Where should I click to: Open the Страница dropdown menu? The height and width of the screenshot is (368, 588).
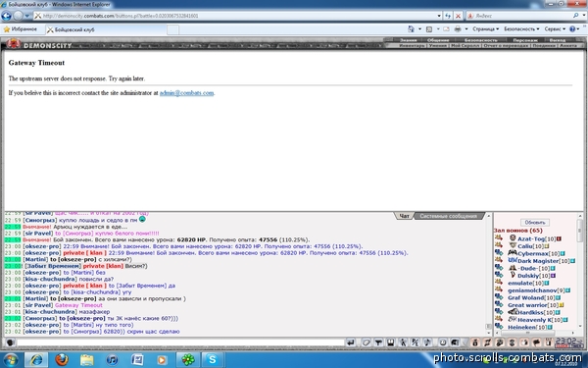coord(486,28)
